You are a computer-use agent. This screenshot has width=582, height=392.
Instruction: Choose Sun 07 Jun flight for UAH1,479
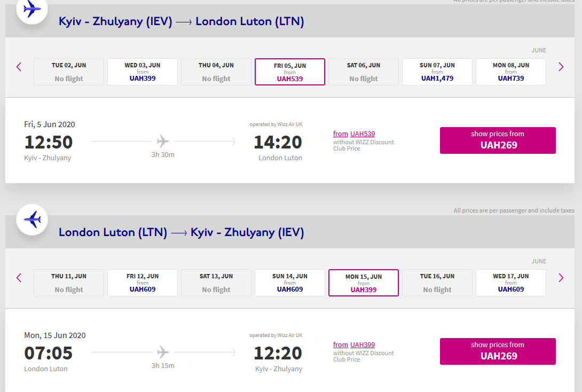point(437,72)
